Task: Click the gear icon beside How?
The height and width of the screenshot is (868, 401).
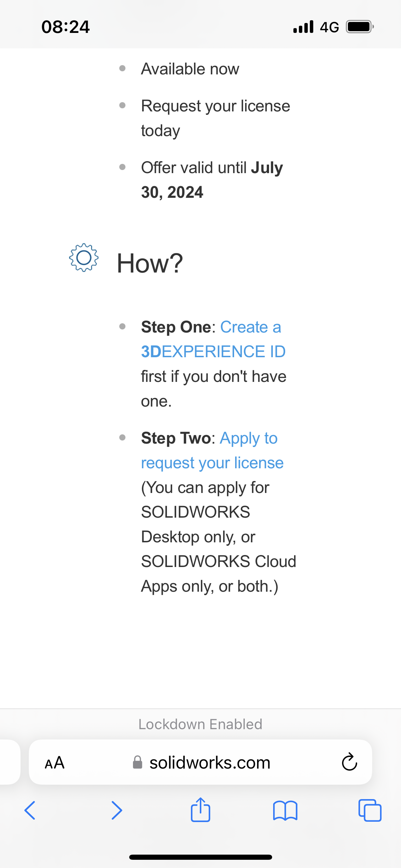Action: point(84,258)
